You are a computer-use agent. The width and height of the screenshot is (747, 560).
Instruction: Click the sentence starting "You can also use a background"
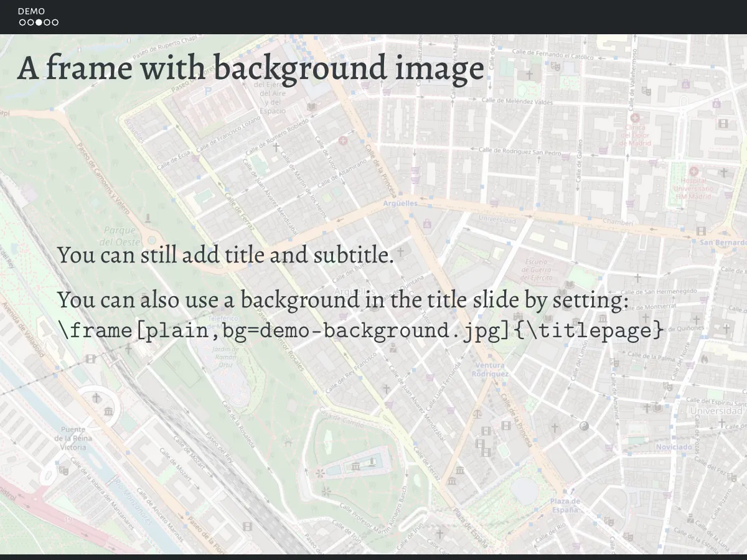pyautogui.click(x=343, y=300)
